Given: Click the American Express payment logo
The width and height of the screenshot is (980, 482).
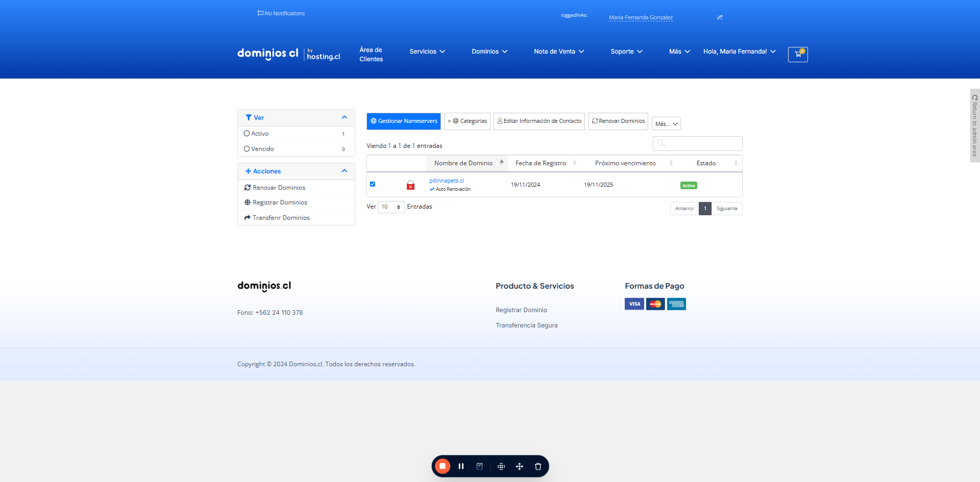Looking at the screenshot, I should pyautogui.click(x=676, y=304).
